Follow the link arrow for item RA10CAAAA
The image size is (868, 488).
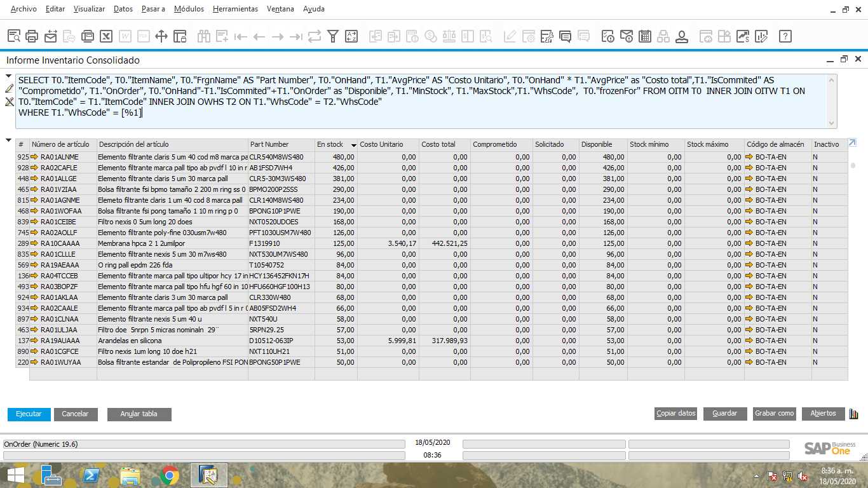coord(34,243)
